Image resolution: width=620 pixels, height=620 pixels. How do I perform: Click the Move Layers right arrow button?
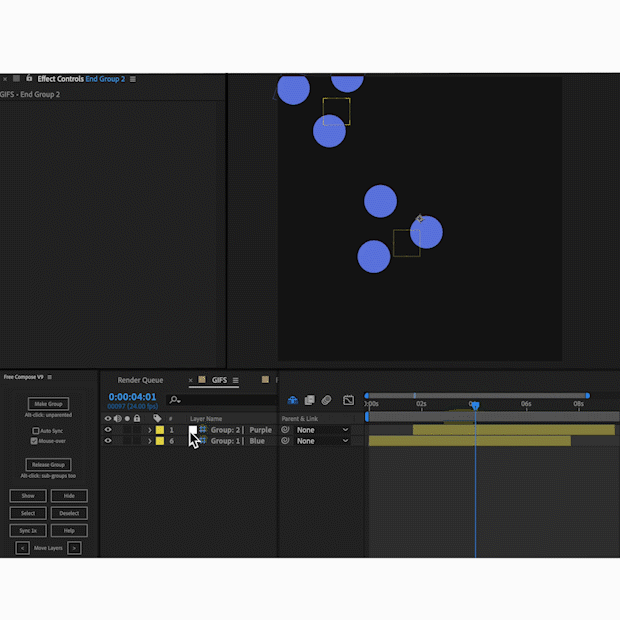click(74, 548)
